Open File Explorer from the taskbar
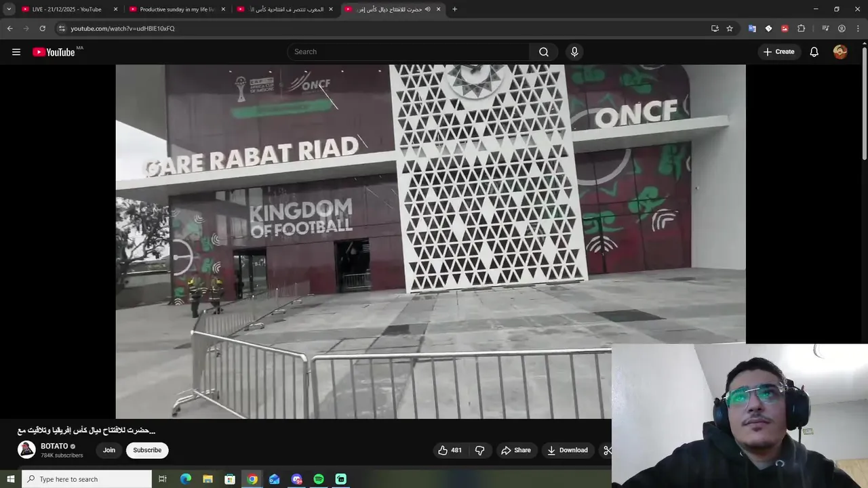This screenshot has height=488, width=868. coord(208,479)
